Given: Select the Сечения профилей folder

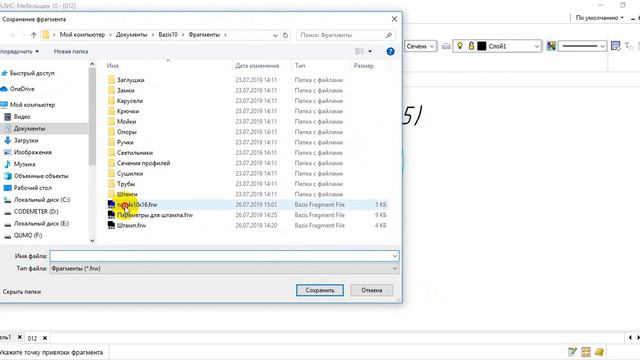Looking at the screenshot, I should tap(143, 163).
